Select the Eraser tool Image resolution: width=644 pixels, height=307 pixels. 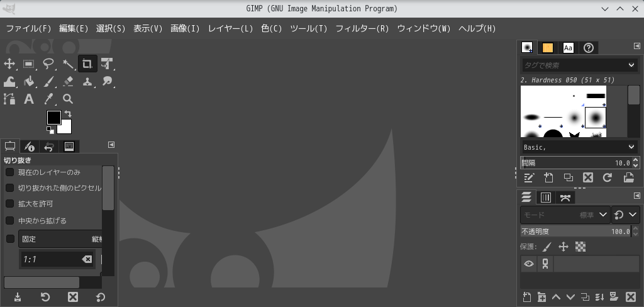[x=68, y=81]
